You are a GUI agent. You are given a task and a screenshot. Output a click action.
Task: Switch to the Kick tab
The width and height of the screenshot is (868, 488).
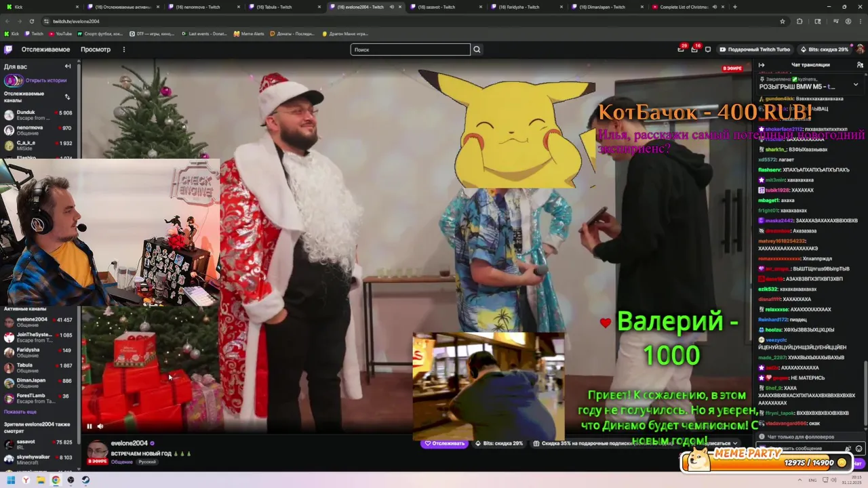[41, 7]
